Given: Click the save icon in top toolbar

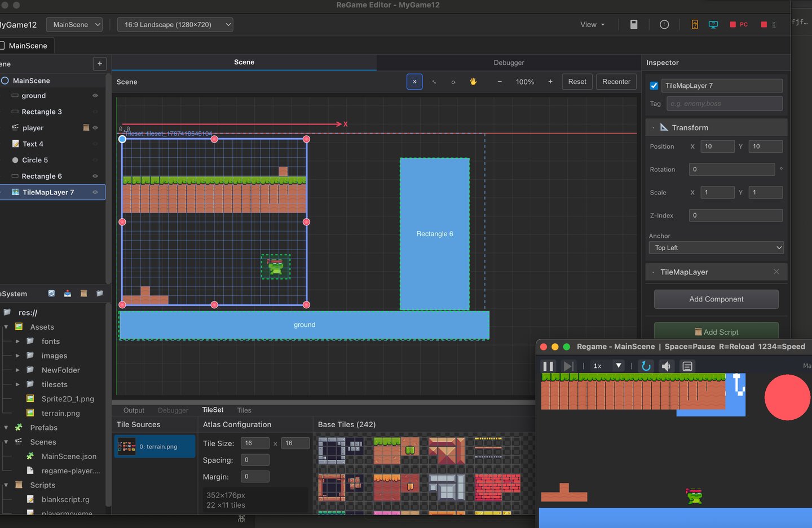Looking at the screenshot, I should tap(634, 24).
